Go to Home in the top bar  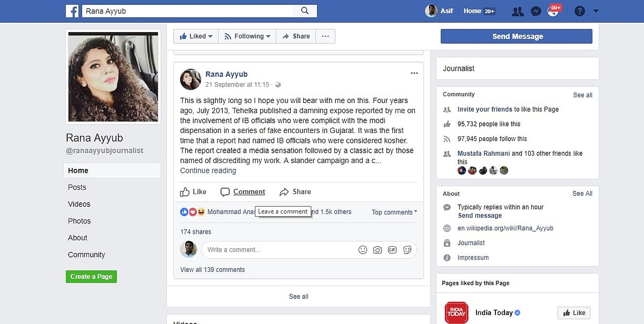472,11
